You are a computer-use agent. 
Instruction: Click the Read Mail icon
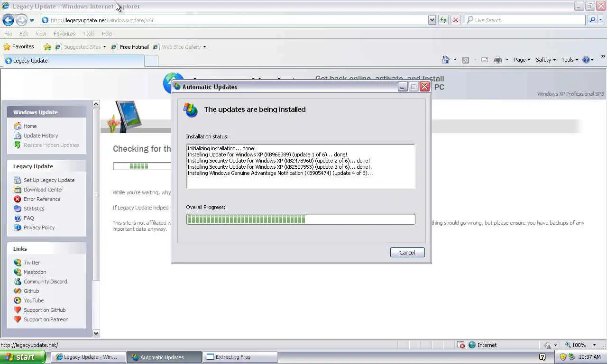coord(485,60)
